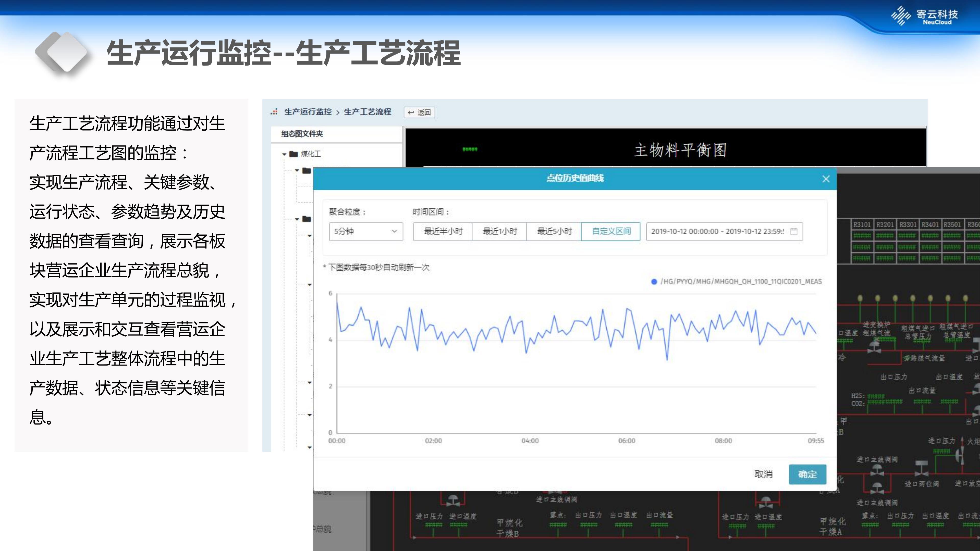Click the R3301 column header
Screen dimensions: 980x551
908,225
